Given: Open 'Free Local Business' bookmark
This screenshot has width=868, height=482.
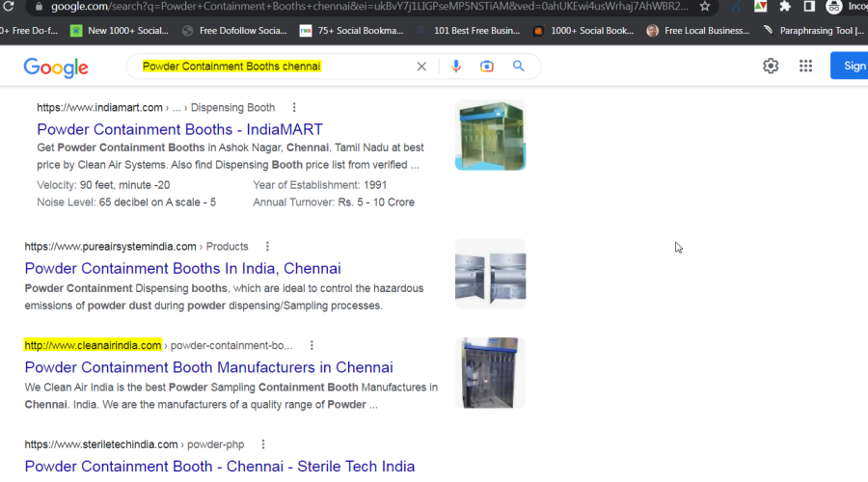Looking at the screenshot, I should (x=698, y=31).
